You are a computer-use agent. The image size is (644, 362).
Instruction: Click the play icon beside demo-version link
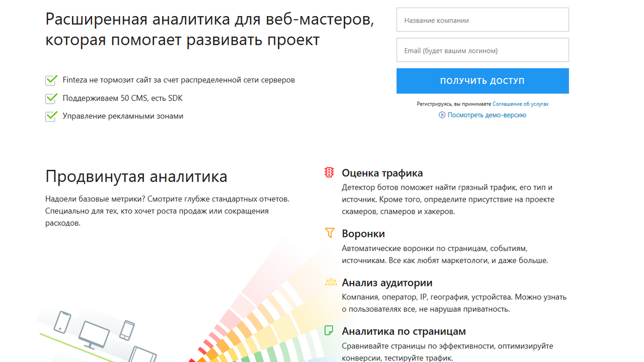[442, 115]
